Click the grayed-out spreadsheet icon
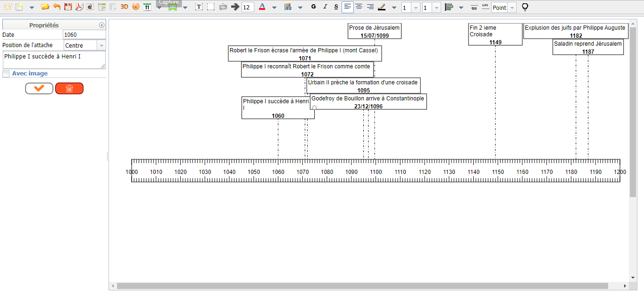Screen dimensions: 644x305 [113, 7]
